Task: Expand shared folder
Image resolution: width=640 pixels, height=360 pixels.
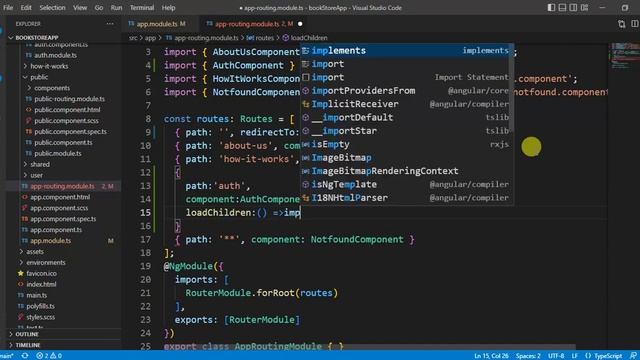Action: click(x=40, y=164)
